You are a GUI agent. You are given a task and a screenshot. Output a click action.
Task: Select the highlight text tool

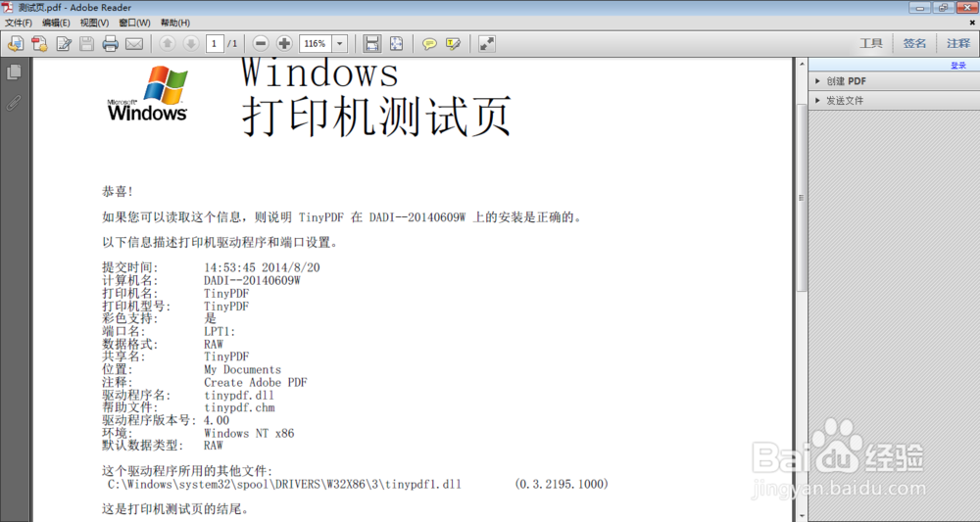[x=453, y=44]
